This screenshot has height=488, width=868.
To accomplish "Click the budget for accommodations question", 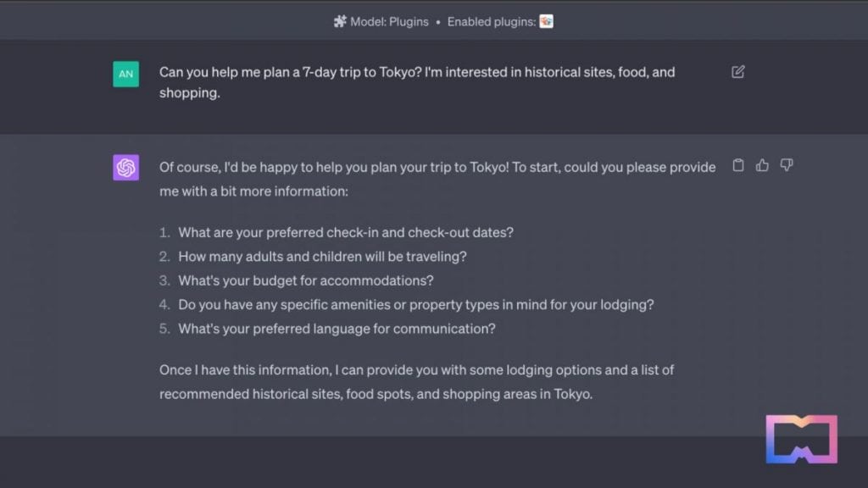I will point(305,280).
